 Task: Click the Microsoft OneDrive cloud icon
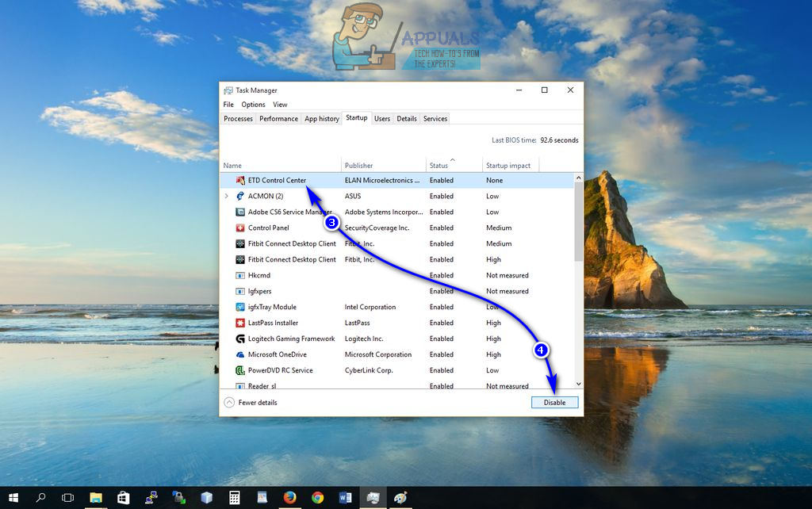click(x=240, y=354)
